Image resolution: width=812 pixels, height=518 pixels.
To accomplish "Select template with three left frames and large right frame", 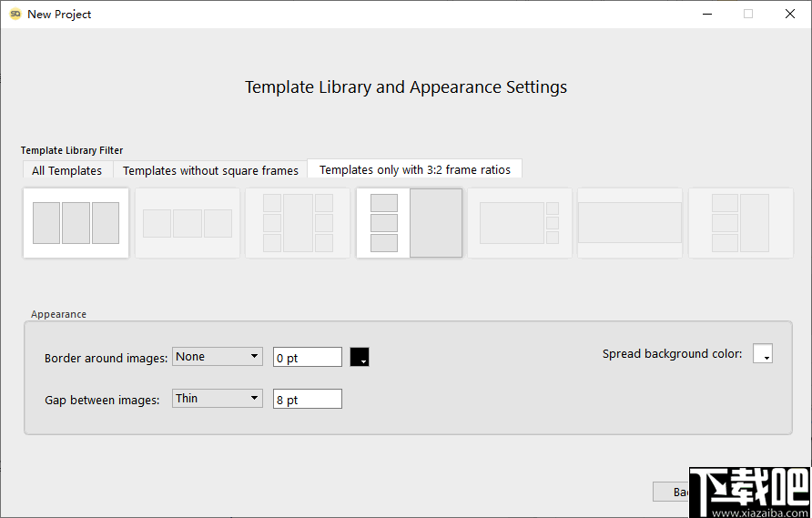I will tap(409, 223).
